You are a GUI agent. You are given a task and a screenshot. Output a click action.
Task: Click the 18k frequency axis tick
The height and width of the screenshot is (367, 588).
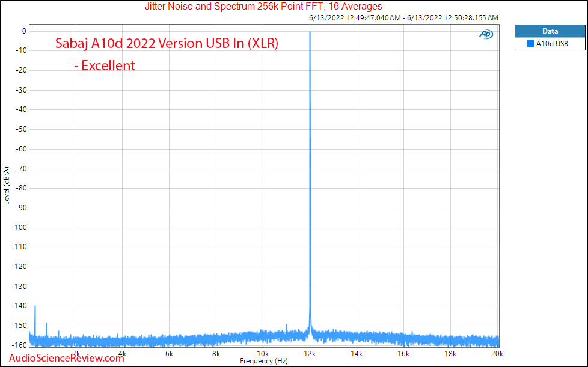click(450, 354)
